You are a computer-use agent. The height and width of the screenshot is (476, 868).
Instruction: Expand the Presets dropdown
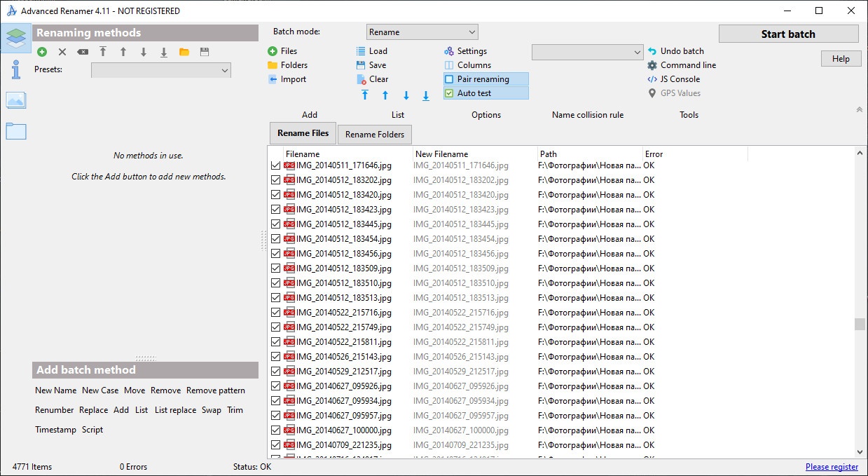pos(161,70)
